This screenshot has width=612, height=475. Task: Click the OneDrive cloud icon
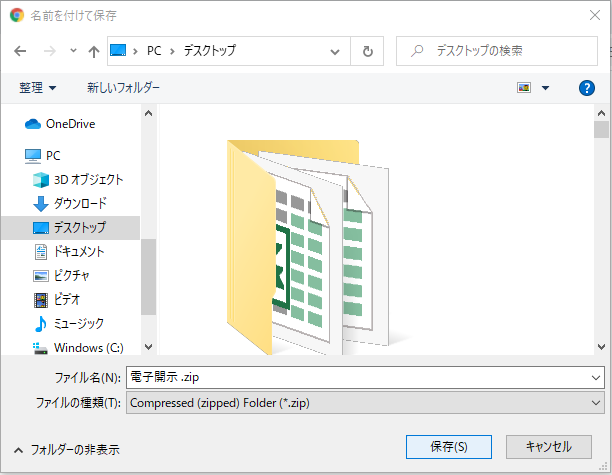coord(33,124)
